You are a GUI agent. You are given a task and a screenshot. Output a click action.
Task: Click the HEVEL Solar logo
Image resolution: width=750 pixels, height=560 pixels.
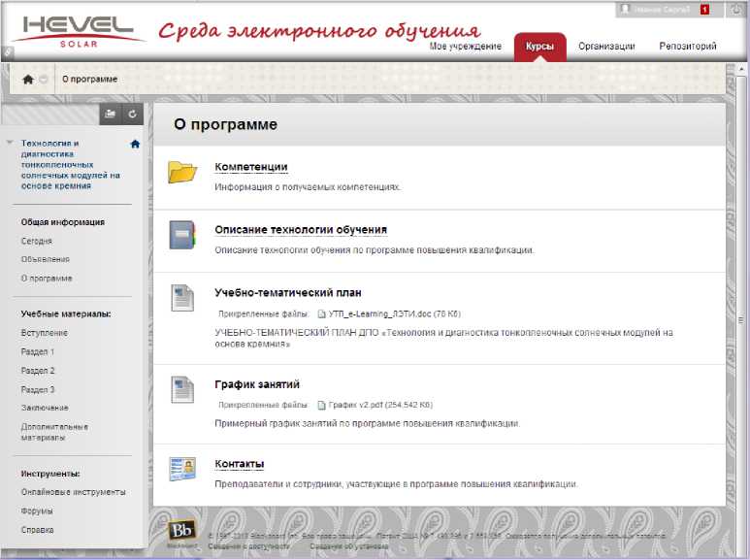tap(79, 32)
